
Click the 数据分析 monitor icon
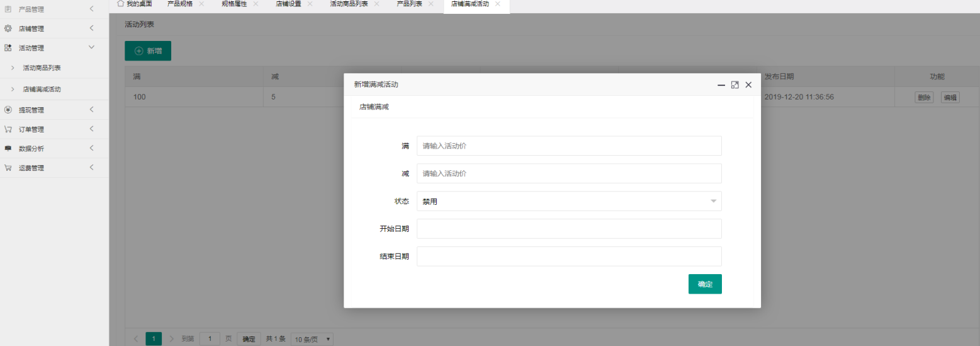(8, 149)
